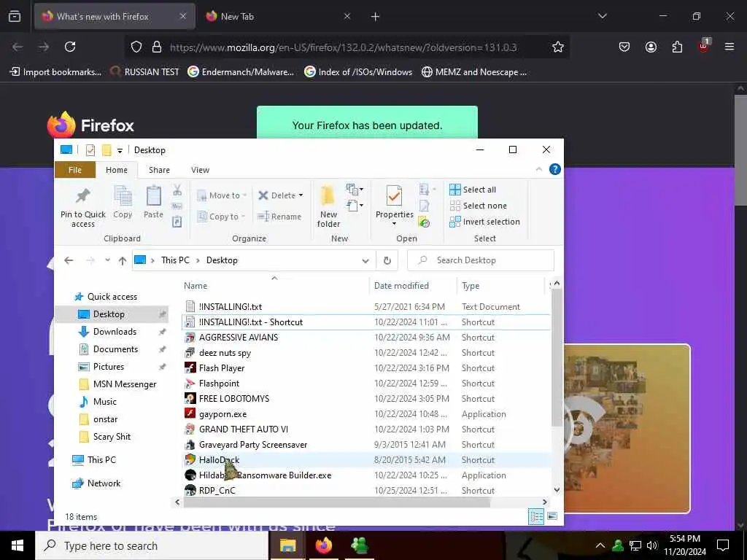Click the Paste ribbon icon
747x560 pixels.
click(x=153, y=195)
